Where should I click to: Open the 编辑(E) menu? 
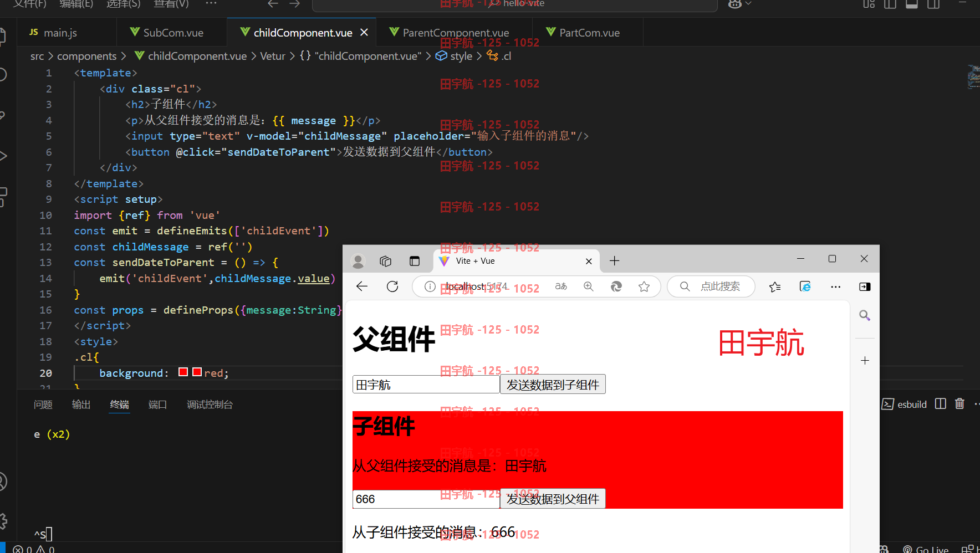(x=76, y=4)
